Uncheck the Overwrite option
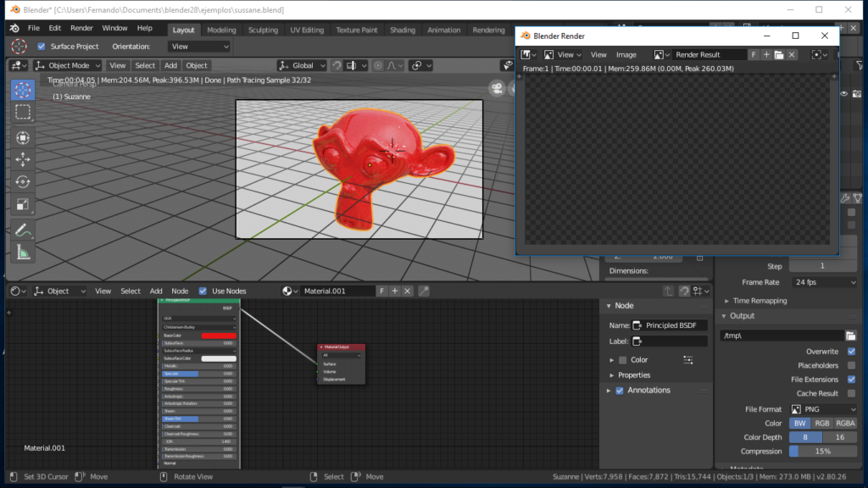Screen dimensions: 868x488 tap(851, 352)
